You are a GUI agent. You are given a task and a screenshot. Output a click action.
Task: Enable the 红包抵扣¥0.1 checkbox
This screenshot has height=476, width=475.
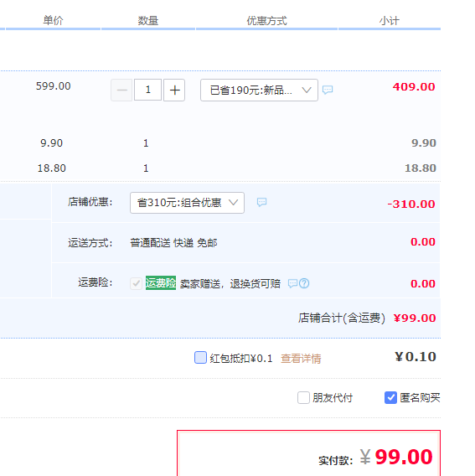point(200,358)
